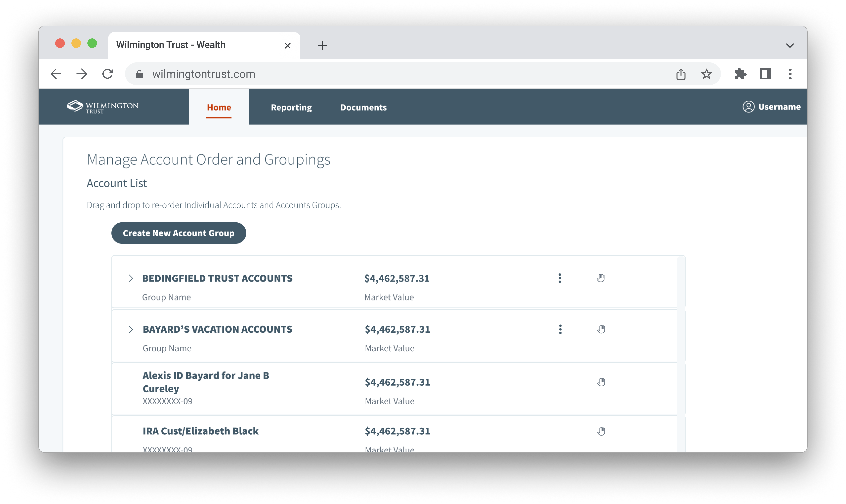Click Create New Account Group button
The height and width of the screenshot is (504, 846).
coord(179,233)
